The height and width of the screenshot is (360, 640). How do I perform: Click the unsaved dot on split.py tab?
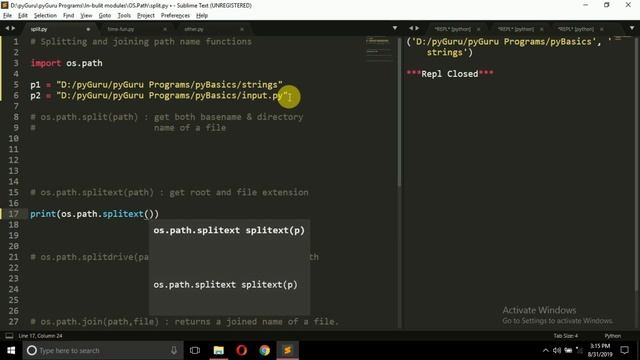(x=88, y=29)
